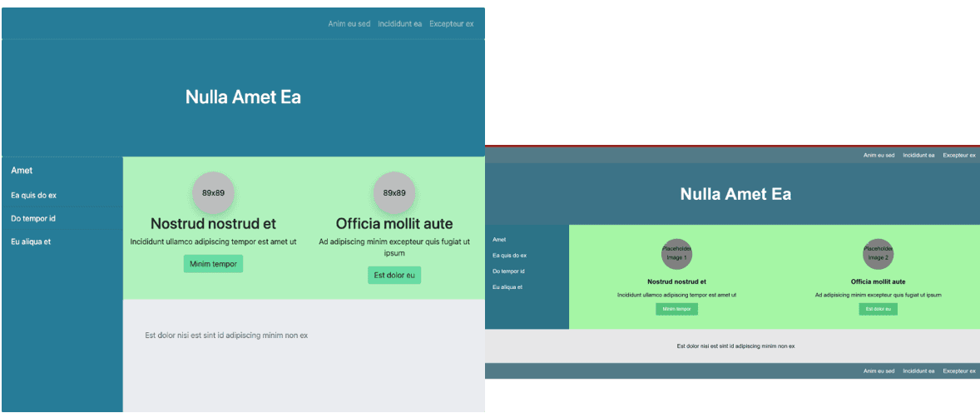Click the large Nulla Amet Ea heading
Screen dimensions: 980x413
[x=243, y=97]
